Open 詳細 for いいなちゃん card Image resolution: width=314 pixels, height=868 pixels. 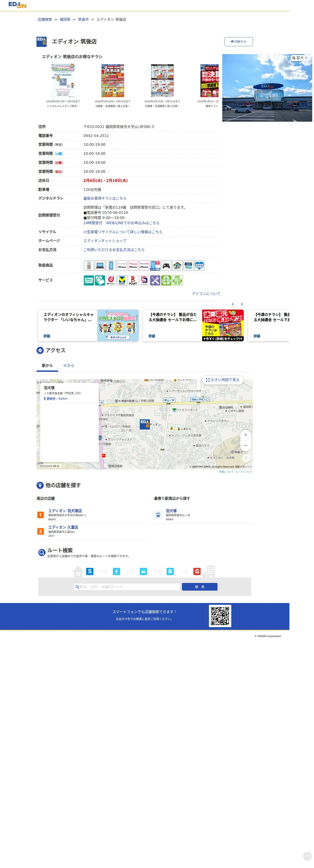click(x=47, y=336)
